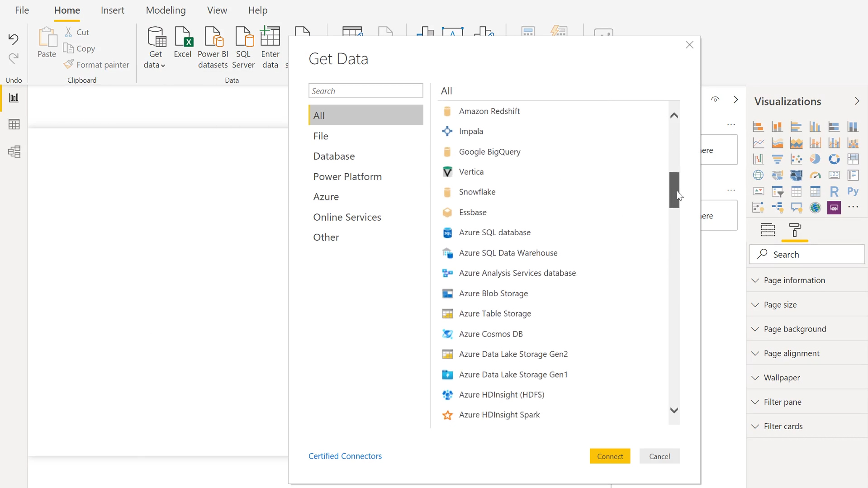Select the Online Services category
The width and height of the screenshot is (868, 488).
[x=365, y=217]
